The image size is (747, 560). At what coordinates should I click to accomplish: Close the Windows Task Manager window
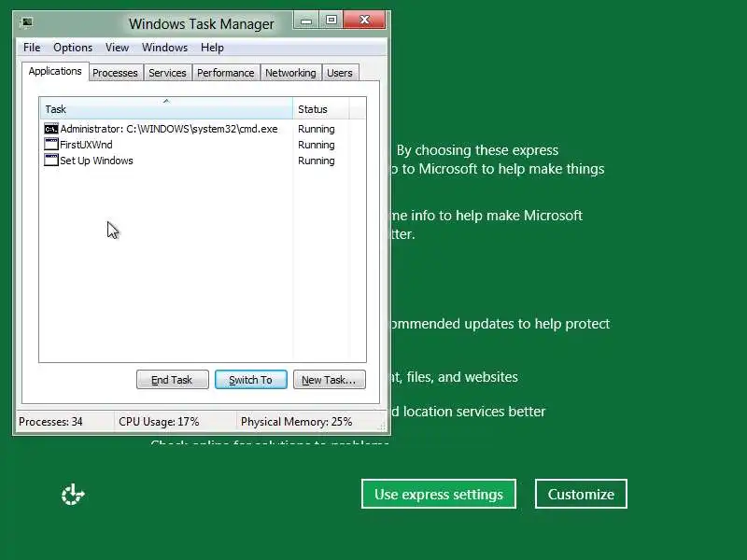[x=364, y=21]
